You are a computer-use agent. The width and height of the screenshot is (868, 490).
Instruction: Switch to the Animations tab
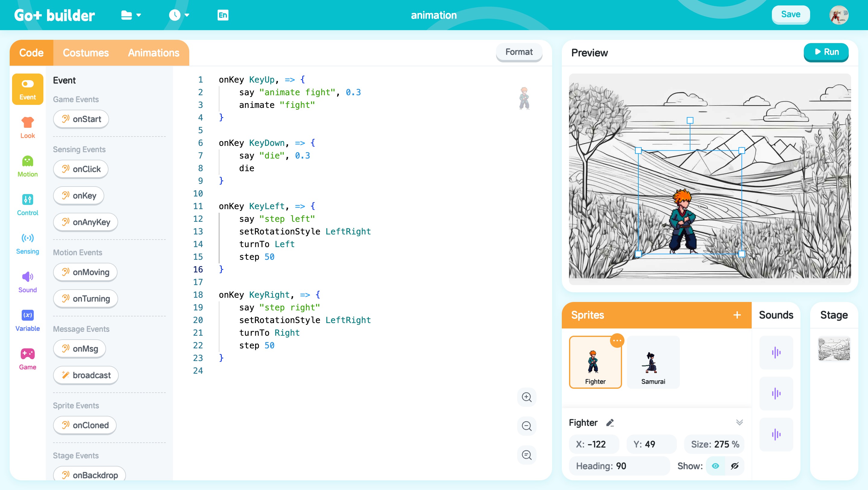[x=153, y=53]
